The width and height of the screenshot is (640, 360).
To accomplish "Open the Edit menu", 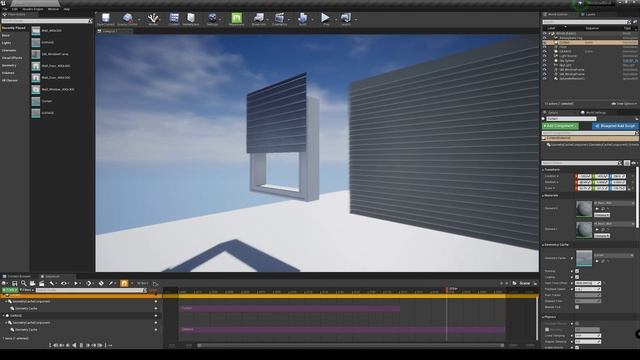I will click(15, 9).
